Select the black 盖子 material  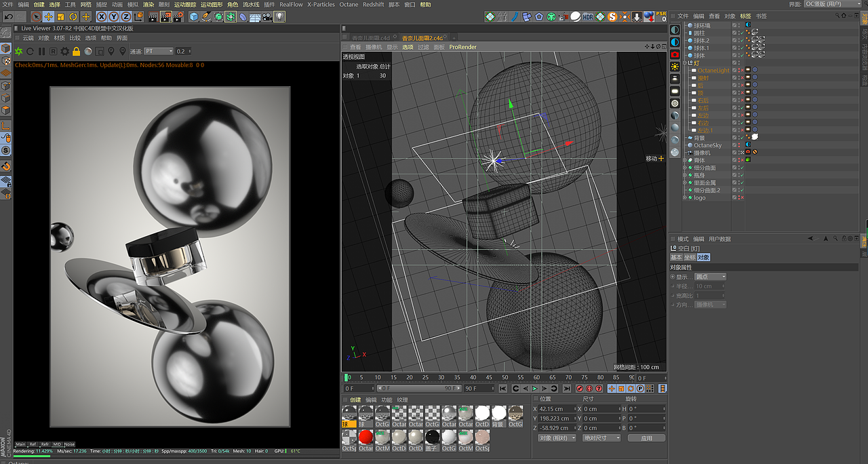(x=432, y=437)
